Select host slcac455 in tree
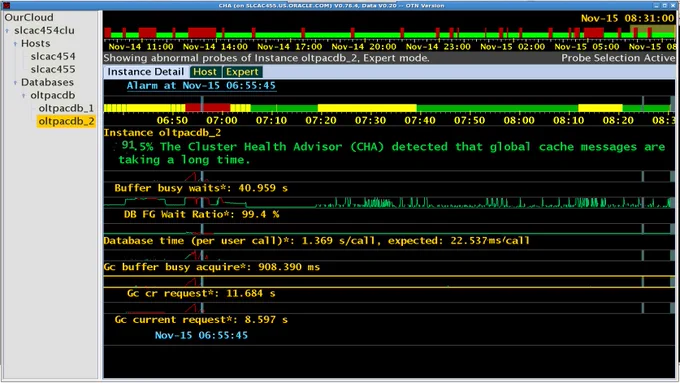 click(x=53, y=69)
